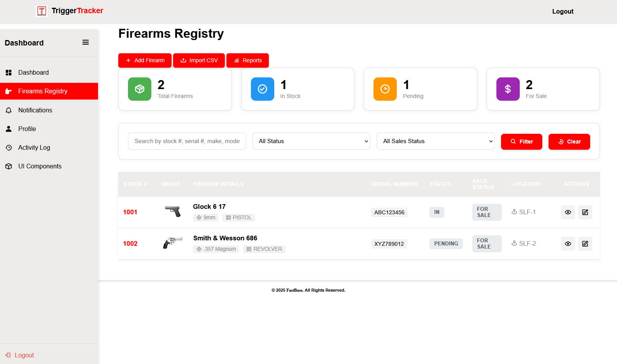Click the Import CSV button

click(199, 61)
